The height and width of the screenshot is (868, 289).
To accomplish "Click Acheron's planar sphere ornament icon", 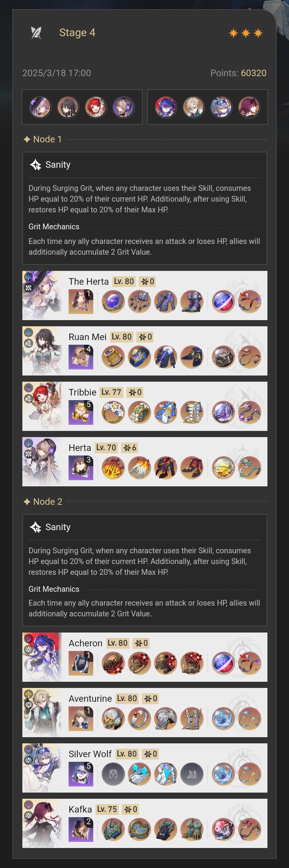I will click(223, 663).
